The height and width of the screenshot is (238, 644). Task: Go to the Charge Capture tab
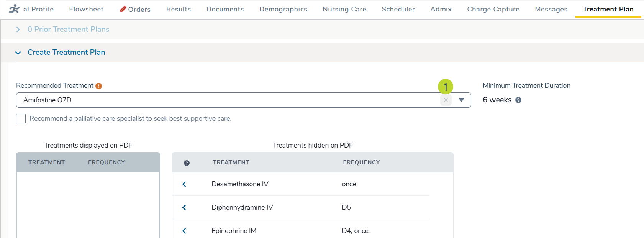(x=493, y=9)
